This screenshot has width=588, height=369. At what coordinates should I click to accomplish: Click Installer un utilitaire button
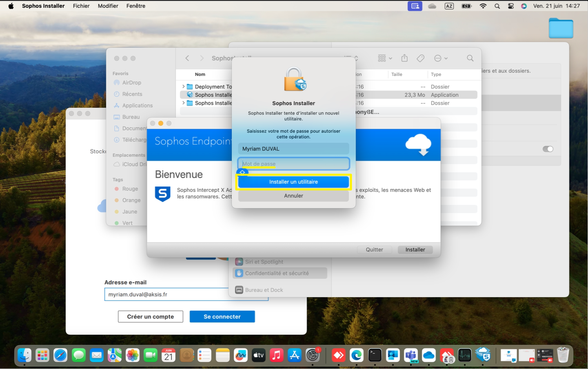293,182
